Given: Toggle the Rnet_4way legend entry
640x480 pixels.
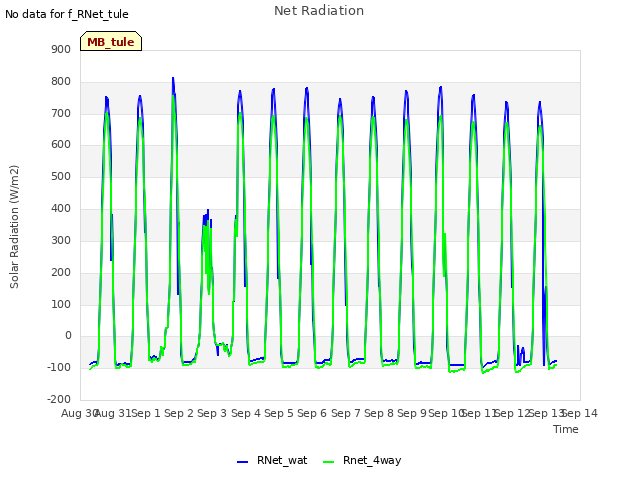Looking at the screenshot, I should click(x=362, y=460).
